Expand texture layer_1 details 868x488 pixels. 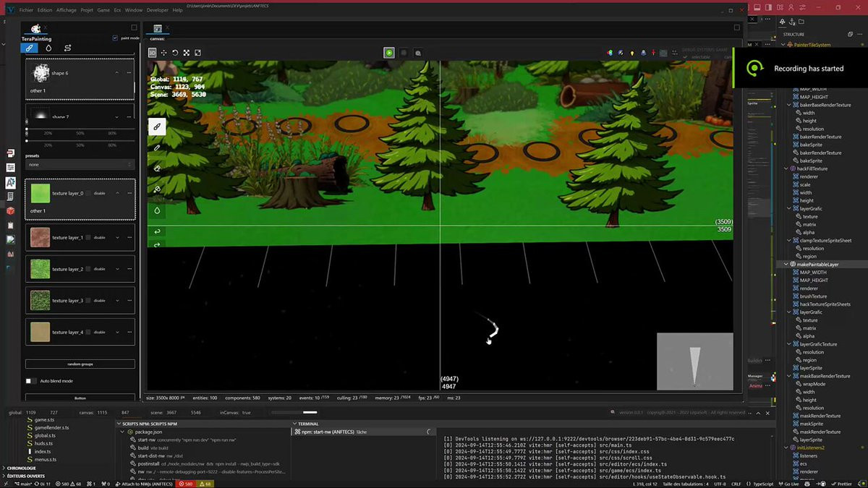click(x=117, y=237)
